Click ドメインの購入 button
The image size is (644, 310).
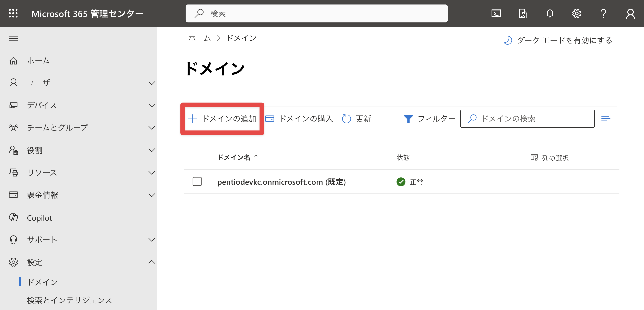[x=299, y=119]
